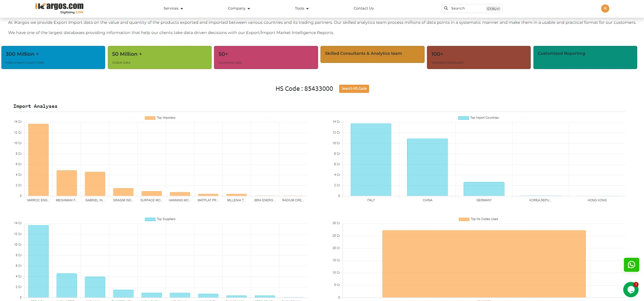Toggle Top Suppliers legend series
This screenshot has height=301, width=644.
click(160, 219)
